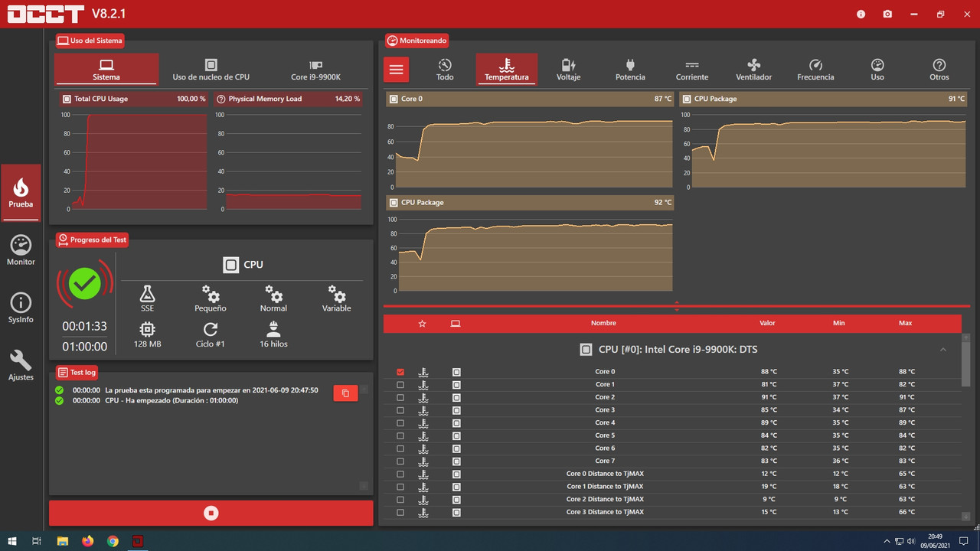Check Core 0 Distance to TjMAX checkbox
This screenshot has width=980, height=551.
[400, 474]
